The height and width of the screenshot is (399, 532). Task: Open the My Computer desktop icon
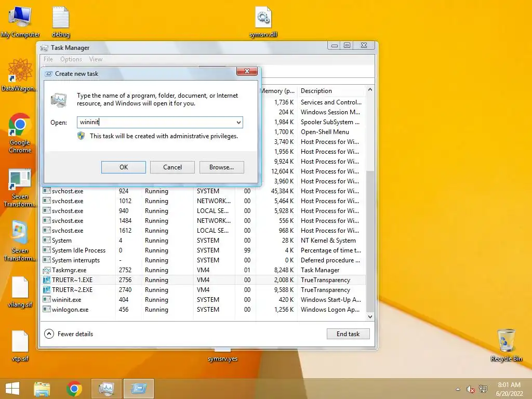(x=20, y=21)
